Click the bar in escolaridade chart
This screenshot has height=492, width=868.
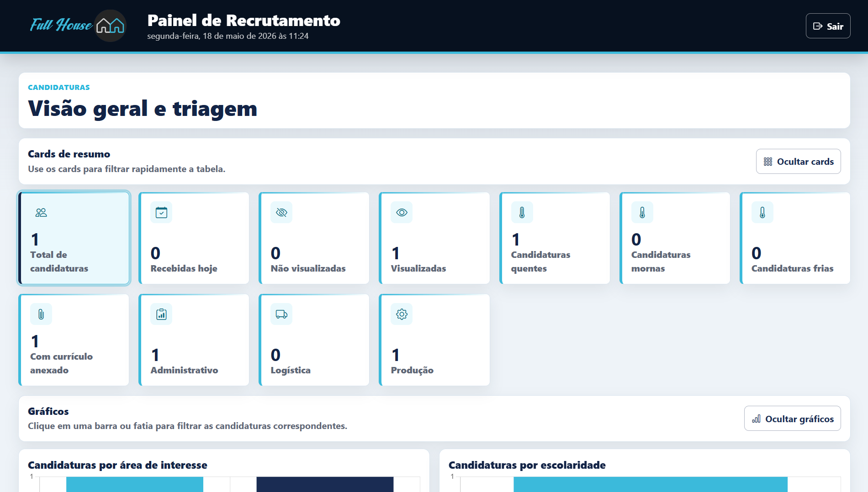[x=651, y=484]
